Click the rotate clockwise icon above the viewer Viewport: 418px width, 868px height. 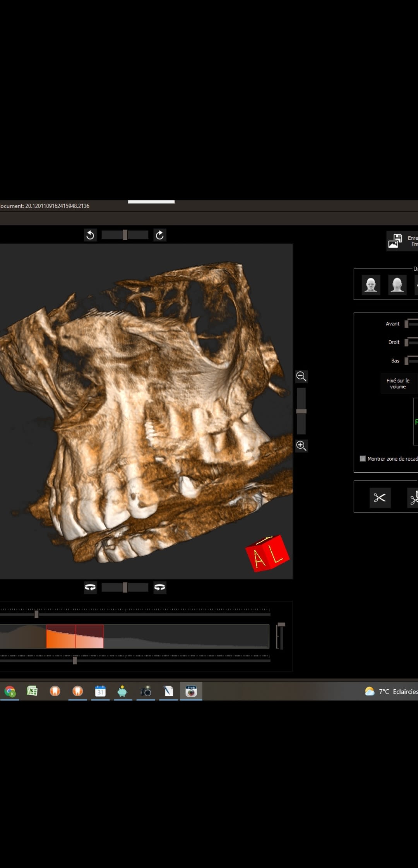coord(159,235)
